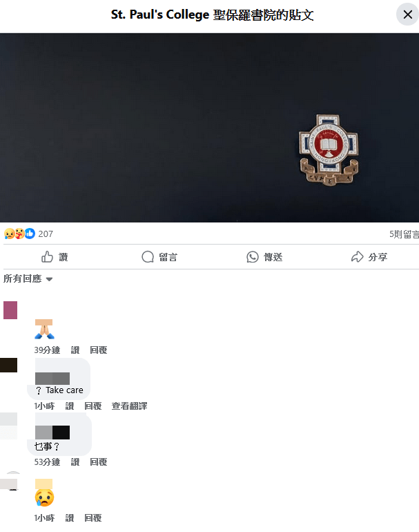Image resolution: width=419 pixels, height=532 pixels.
Task: Reply to the praying hands comment
Action: click(98, 350)
